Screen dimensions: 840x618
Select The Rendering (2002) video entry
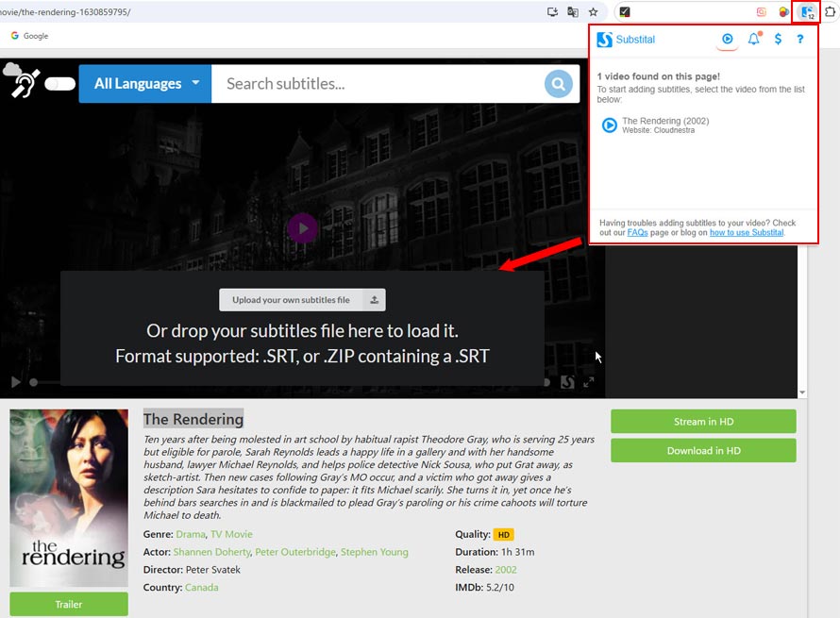(664, 121)
